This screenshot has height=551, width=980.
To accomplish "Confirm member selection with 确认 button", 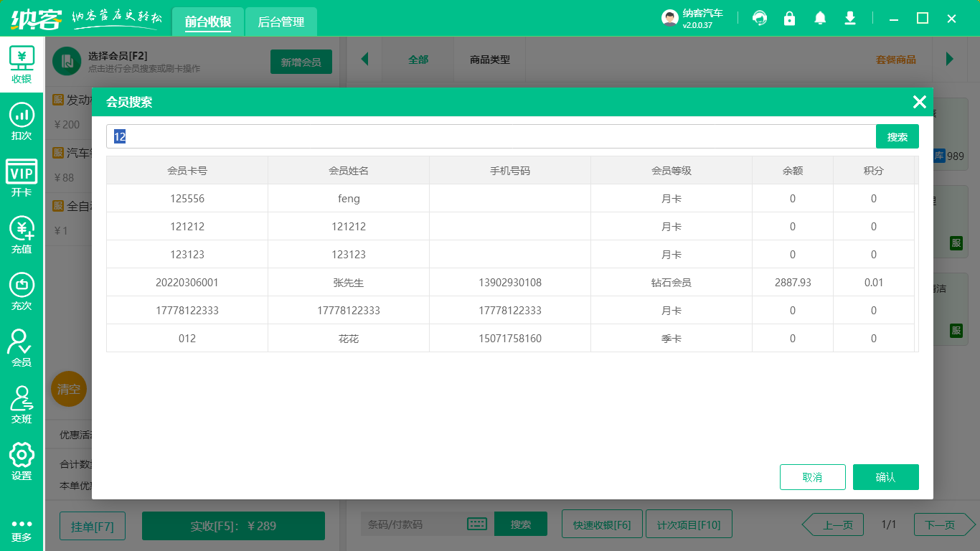I will point(886,476).
